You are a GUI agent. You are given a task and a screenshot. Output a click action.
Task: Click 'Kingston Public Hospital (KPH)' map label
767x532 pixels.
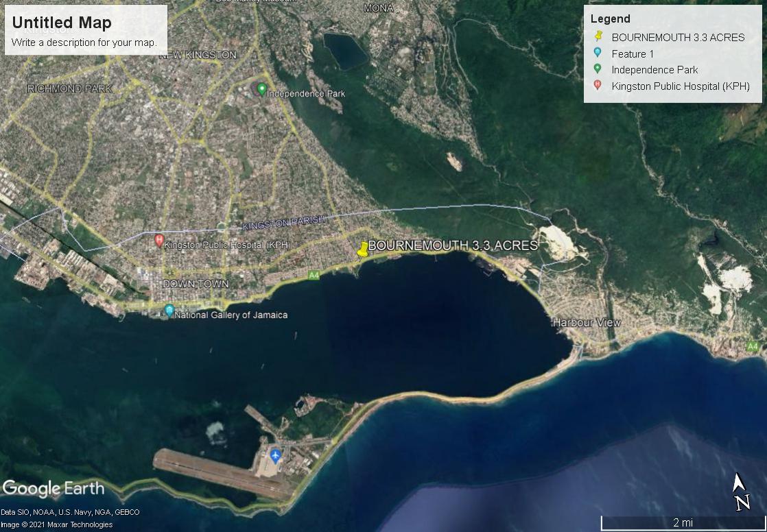[228, 245]
